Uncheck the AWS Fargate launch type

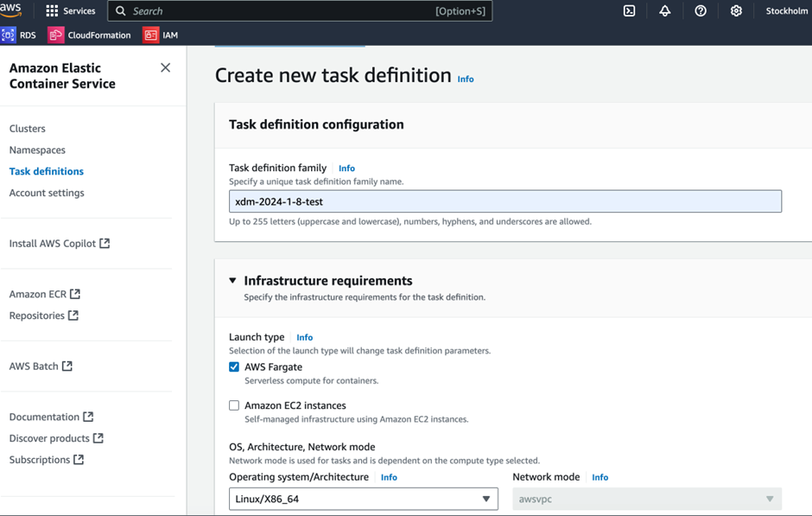[x=234, y=366]
